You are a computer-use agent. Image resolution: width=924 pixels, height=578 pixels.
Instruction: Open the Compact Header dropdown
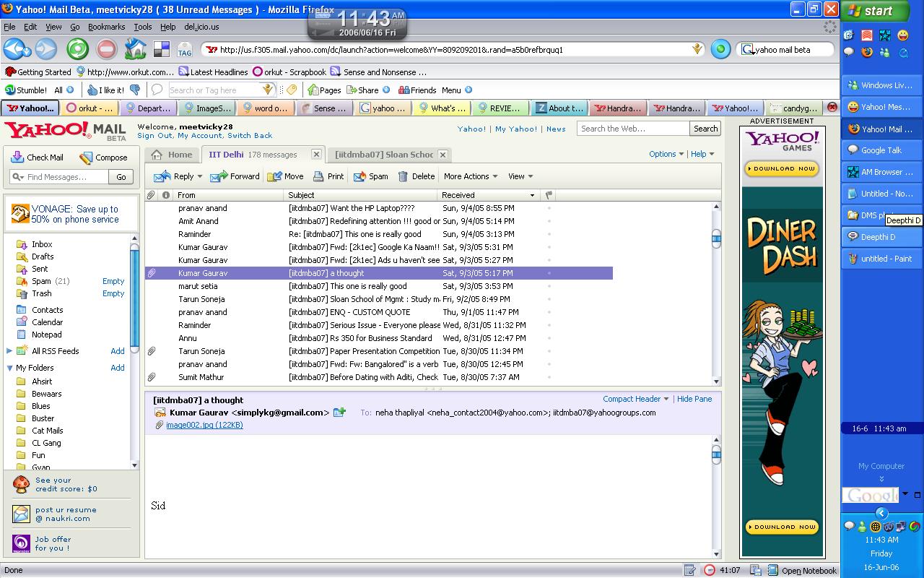pyautogui.click(x=636, y=399)
